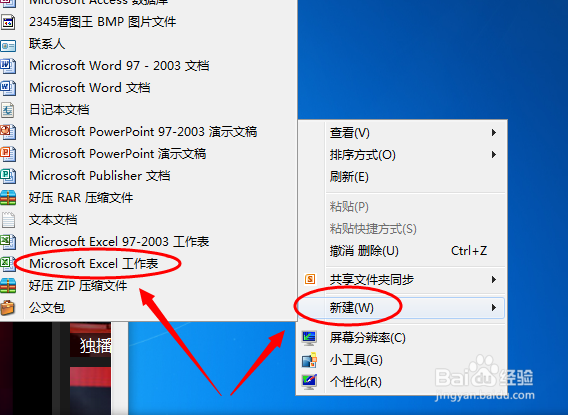Open the 查看(V) menu entry
The image size is (568, 415).
[401, 133]
